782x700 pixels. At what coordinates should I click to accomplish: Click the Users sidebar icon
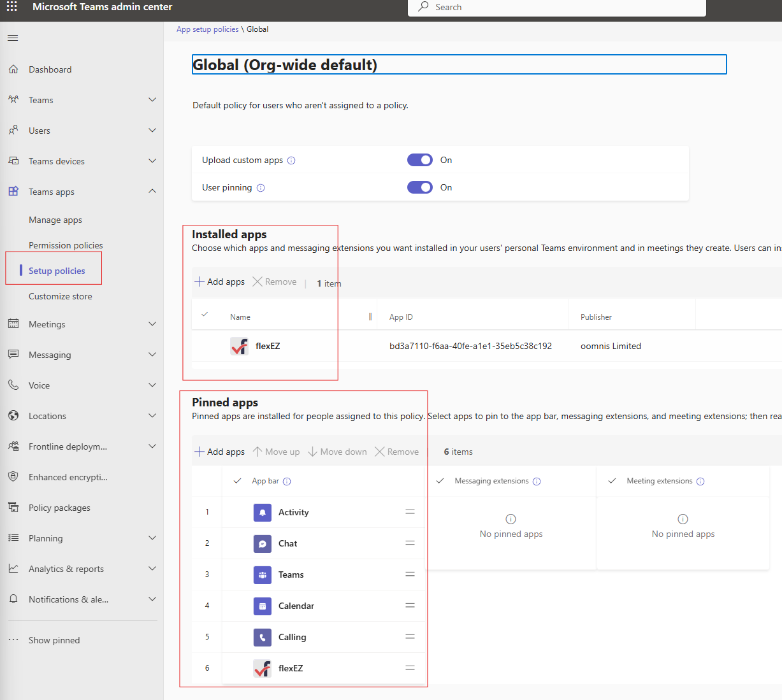tap(13, 131)
